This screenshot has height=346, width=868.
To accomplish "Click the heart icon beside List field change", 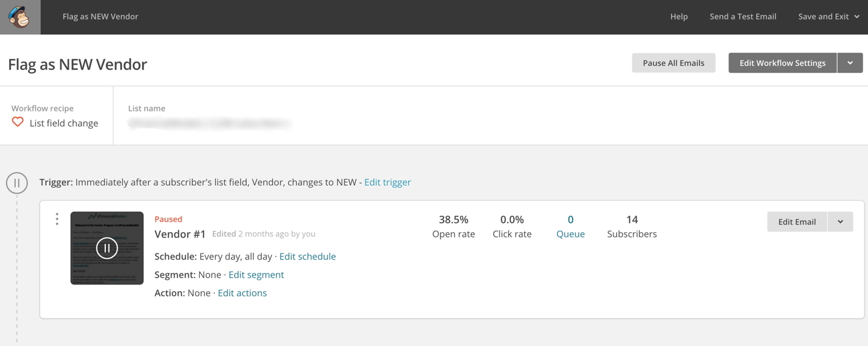I will [18, 122].
